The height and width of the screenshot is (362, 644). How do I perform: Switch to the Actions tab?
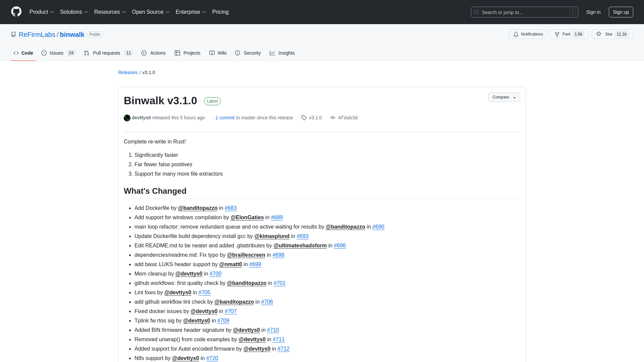point(153,53)
